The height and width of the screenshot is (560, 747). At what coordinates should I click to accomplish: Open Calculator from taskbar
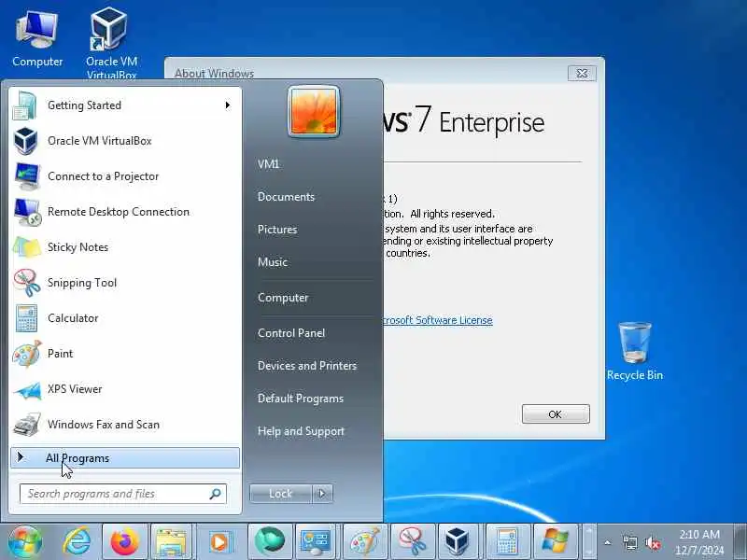pos(506,541)
